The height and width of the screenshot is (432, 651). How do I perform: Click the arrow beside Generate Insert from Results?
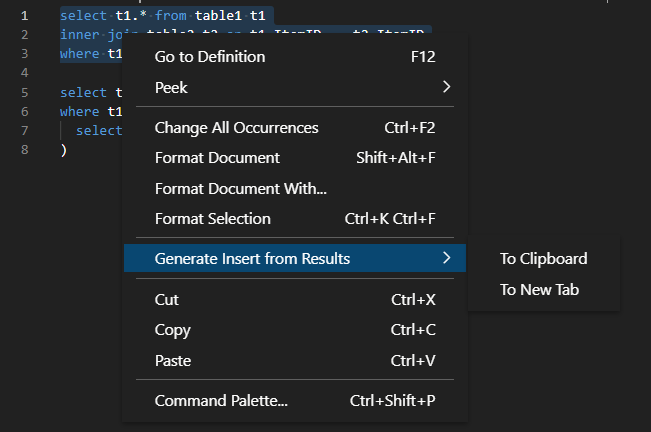tap(446, 259)
